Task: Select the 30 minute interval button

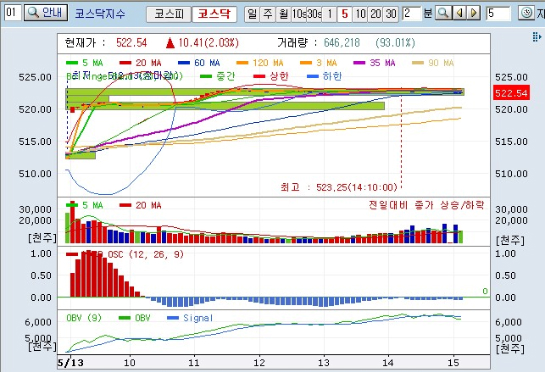Action: click(391, 14)
